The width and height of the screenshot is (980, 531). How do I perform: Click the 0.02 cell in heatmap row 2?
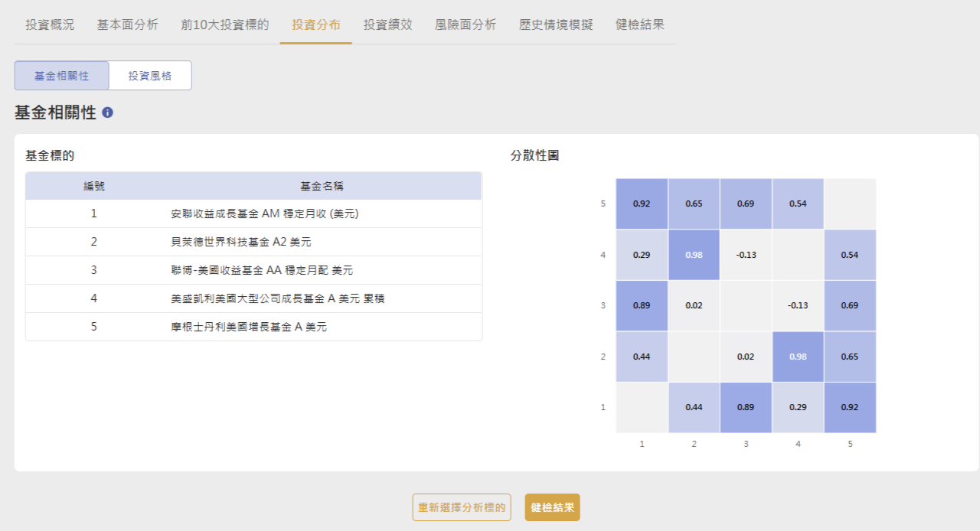[x=746, y=357]
